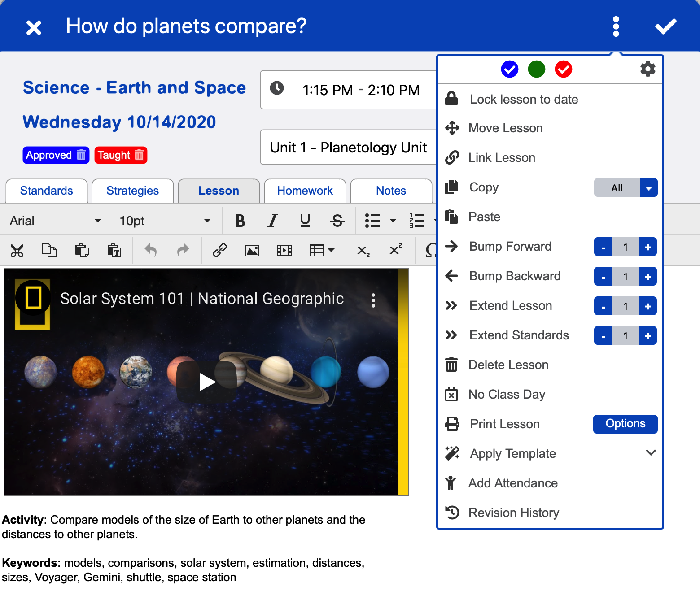Click the Print Lesson Options button
This screenshot has width=700, height=591.
625,424
